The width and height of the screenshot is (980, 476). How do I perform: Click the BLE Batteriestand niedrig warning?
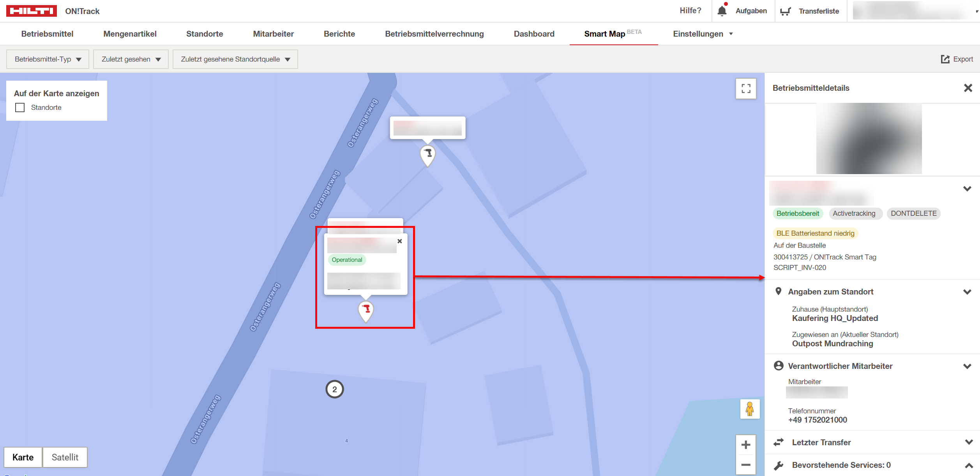(x=815, y=233)
